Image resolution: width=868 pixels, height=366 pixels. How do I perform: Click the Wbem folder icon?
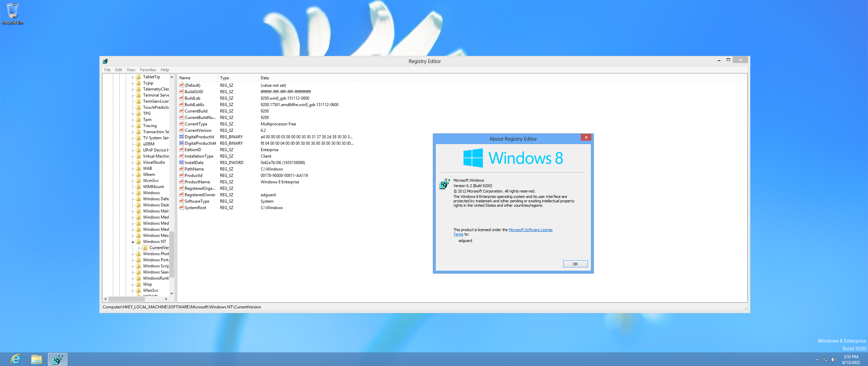click(x=138, y=174)
